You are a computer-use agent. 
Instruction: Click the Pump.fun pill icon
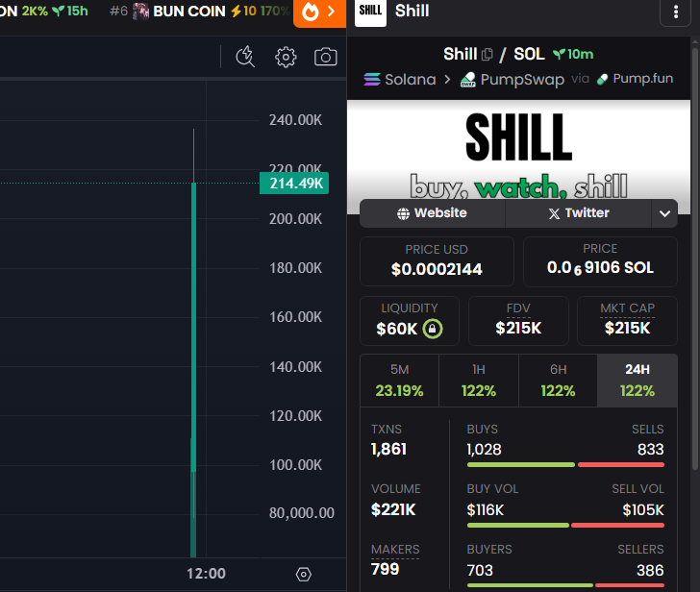tap(603, 80)
